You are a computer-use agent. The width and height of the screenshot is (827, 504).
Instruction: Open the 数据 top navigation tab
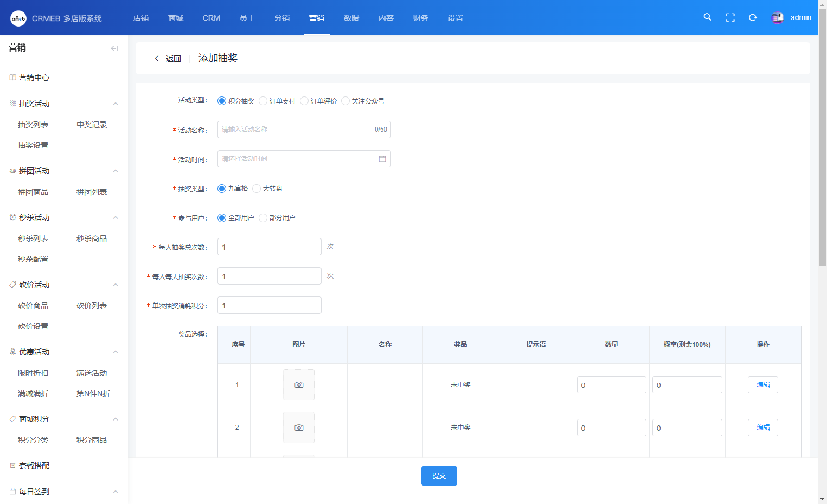[351, 18]
